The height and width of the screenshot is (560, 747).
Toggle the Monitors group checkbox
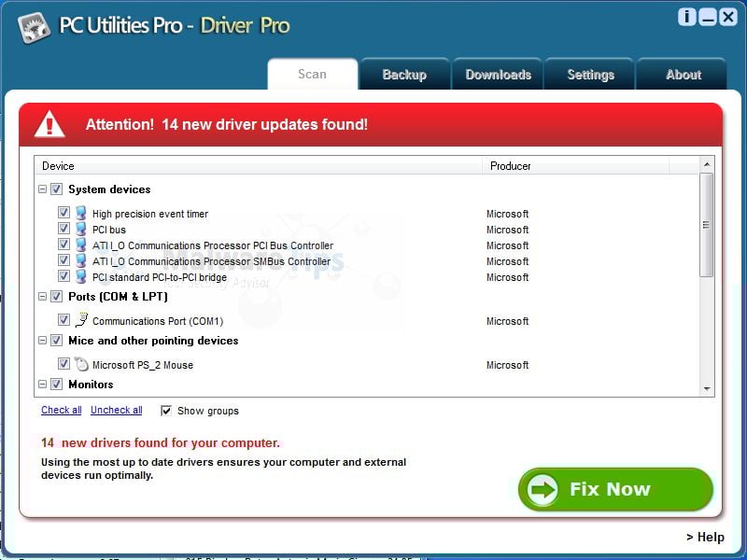pos(57,384)
